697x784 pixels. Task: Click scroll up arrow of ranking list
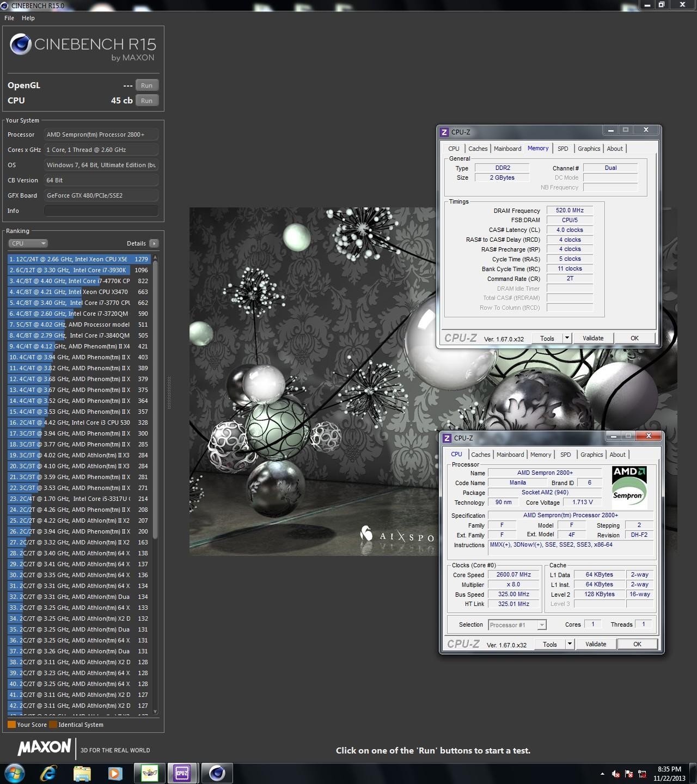pyautogui.click(x=155, y=257)
